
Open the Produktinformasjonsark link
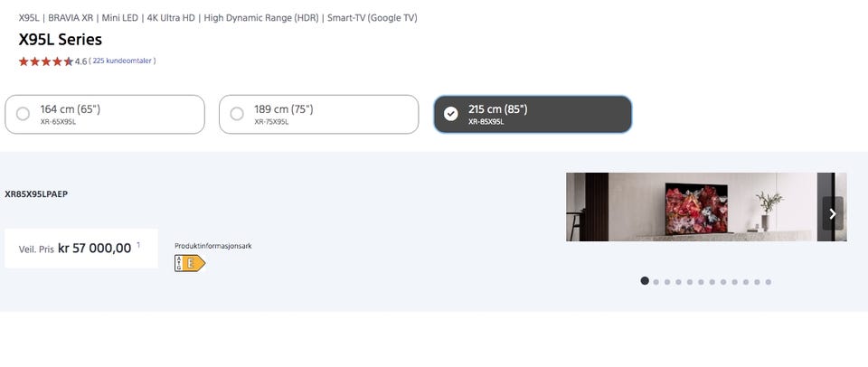212,246
